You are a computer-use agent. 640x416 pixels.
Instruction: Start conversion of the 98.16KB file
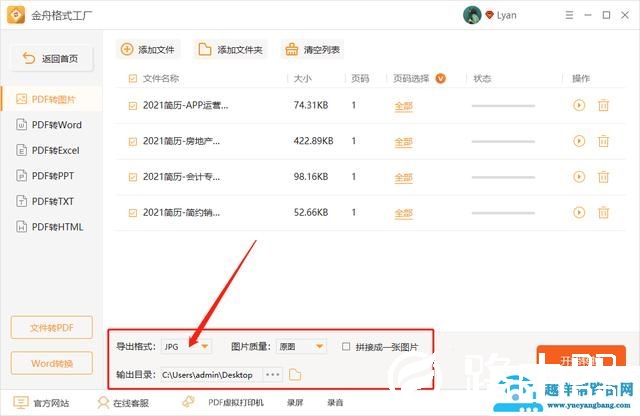point(579,177)
